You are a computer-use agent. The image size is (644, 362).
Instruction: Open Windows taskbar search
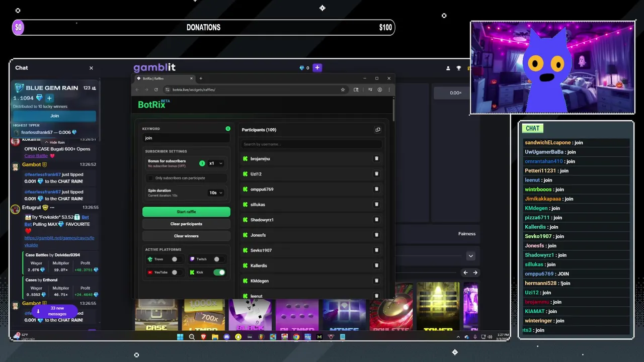[192, 337]
